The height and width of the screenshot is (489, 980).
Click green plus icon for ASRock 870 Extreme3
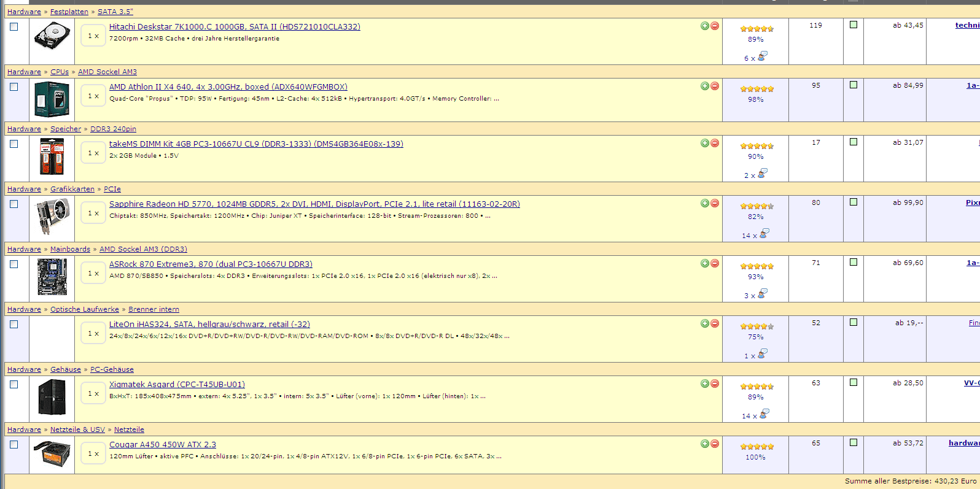pos(705,263)
